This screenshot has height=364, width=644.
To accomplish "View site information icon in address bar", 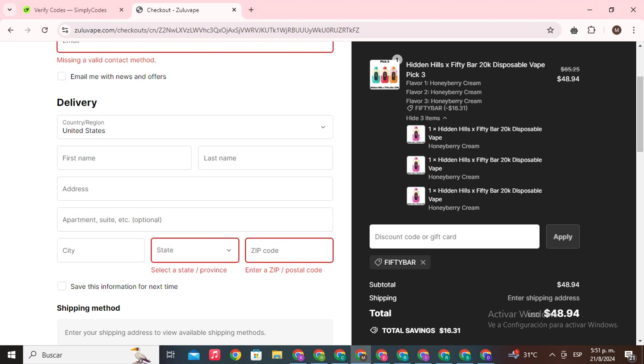I will pyautogui.click(x=65, y=30).
